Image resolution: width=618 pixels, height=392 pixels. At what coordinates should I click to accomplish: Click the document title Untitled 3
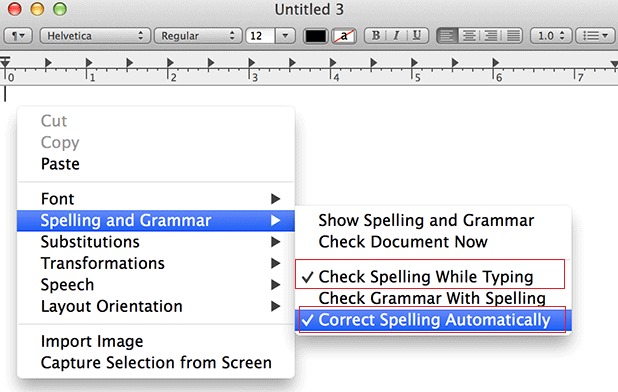309,9
